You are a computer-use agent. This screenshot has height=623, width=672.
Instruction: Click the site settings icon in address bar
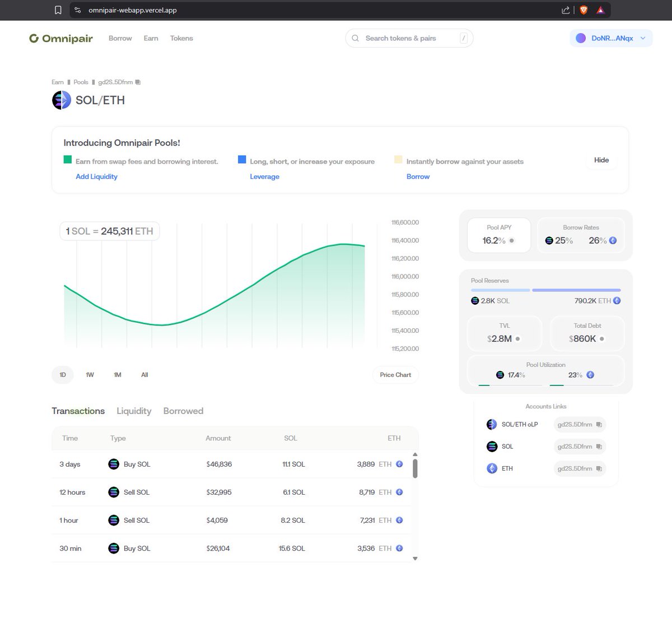(x=78, y=10)
